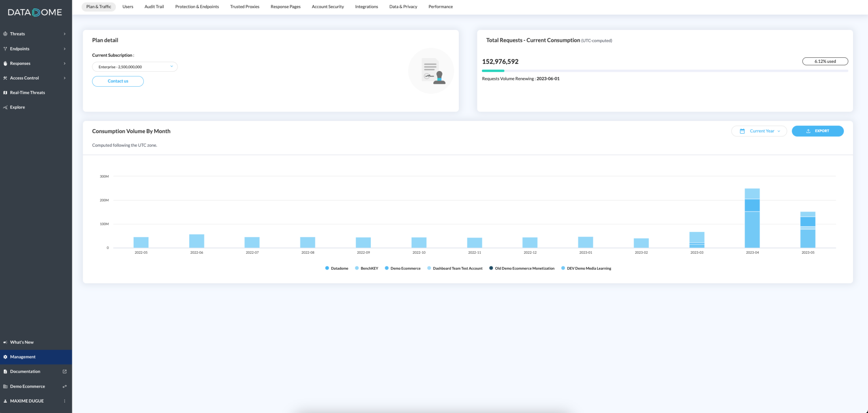
Task: Click the Access Control tools icon
Action: tap(5, 78)
